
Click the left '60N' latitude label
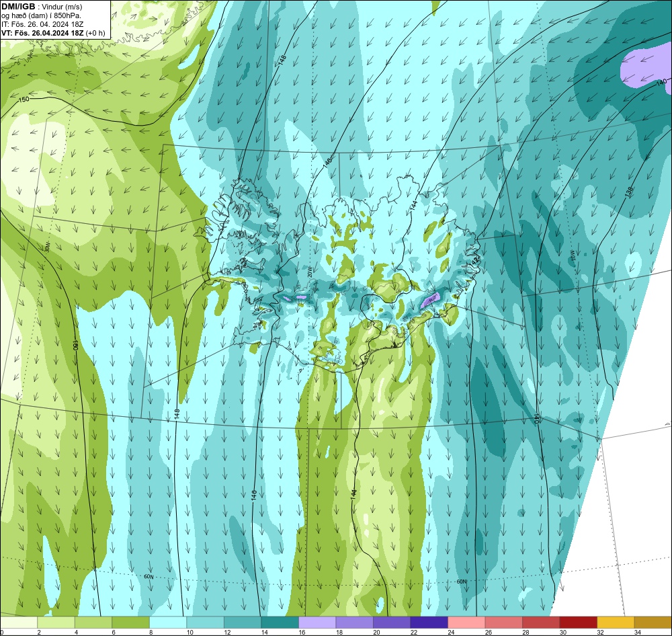pos(149,577)
